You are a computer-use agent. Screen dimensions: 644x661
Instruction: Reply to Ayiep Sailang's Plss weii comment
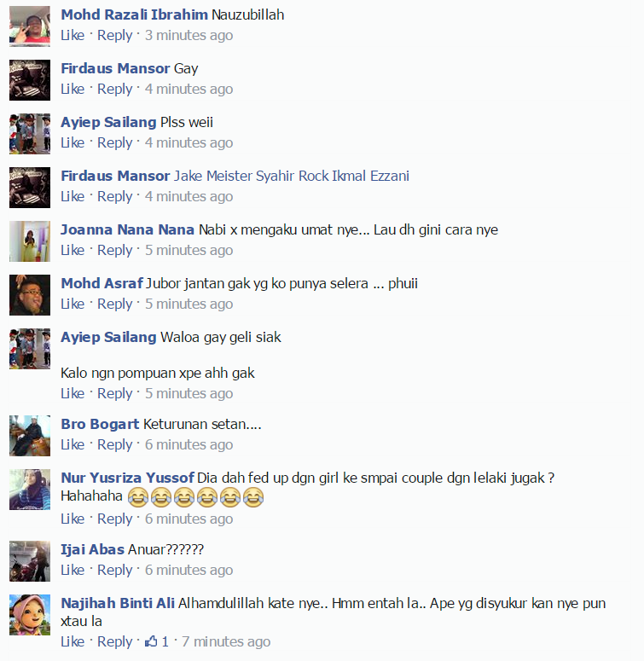tap(114, 143)
